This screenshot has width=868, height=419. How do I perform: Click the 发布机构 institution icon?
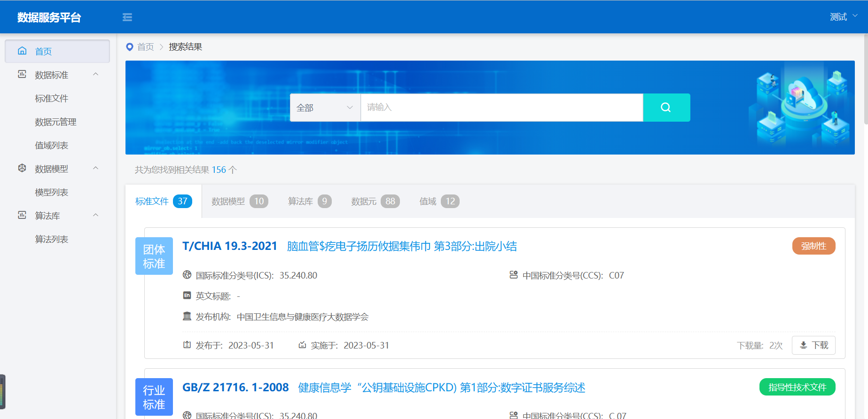coord(187,316)
